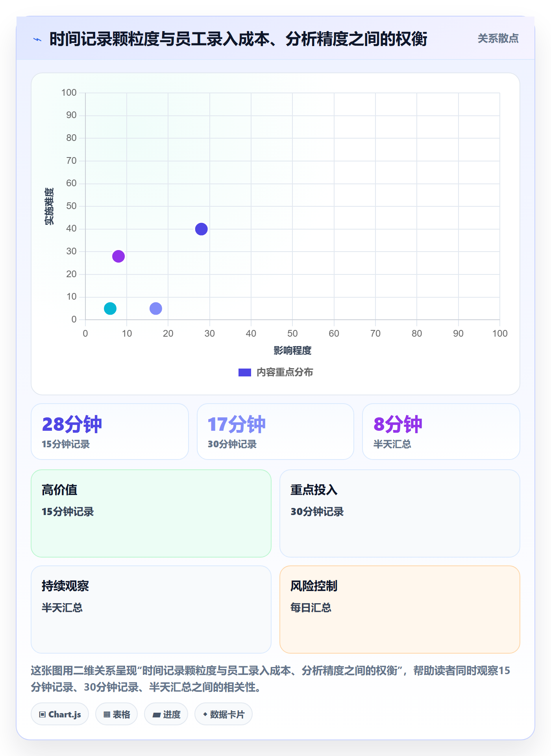
Task: Click the chart title 时间记录颗粒度与员工录入成本
Action: [x=238, y=39]
